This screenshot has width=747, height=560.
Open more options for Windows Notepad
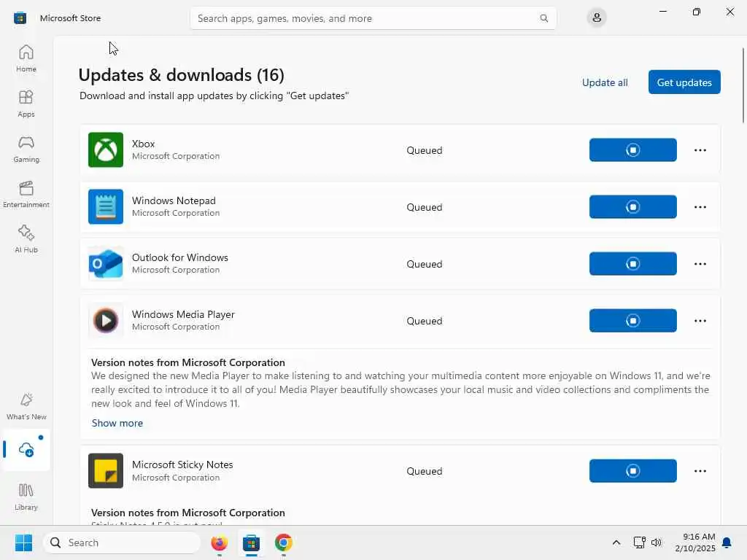(700, 206)
